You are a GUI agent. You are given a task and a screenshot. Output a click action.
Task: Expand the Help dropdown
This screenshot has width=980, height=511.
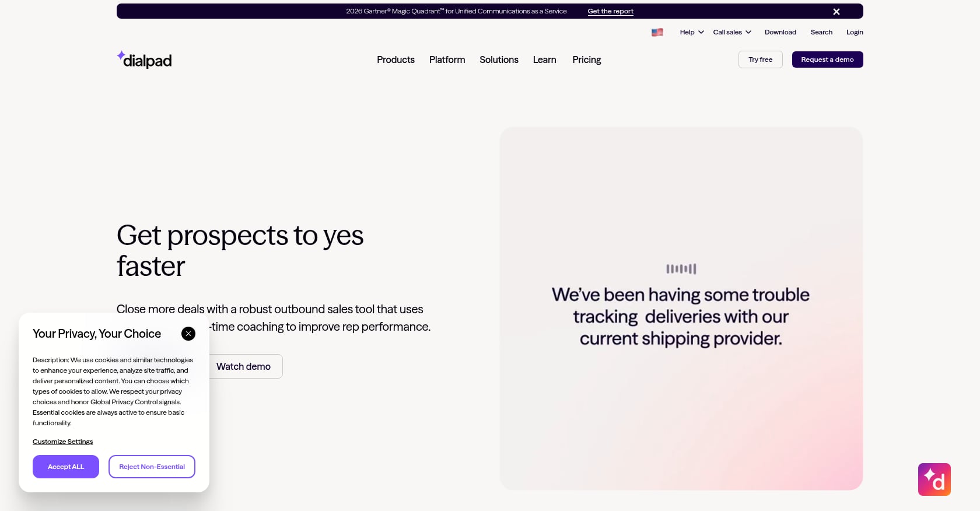click(x=692, y=32)
